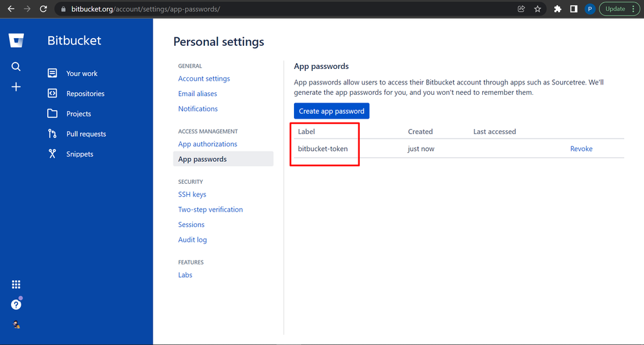This screenshot has width=644, height=345.
Task: Click the Bitbucket title text
Action: click(74, 41)
